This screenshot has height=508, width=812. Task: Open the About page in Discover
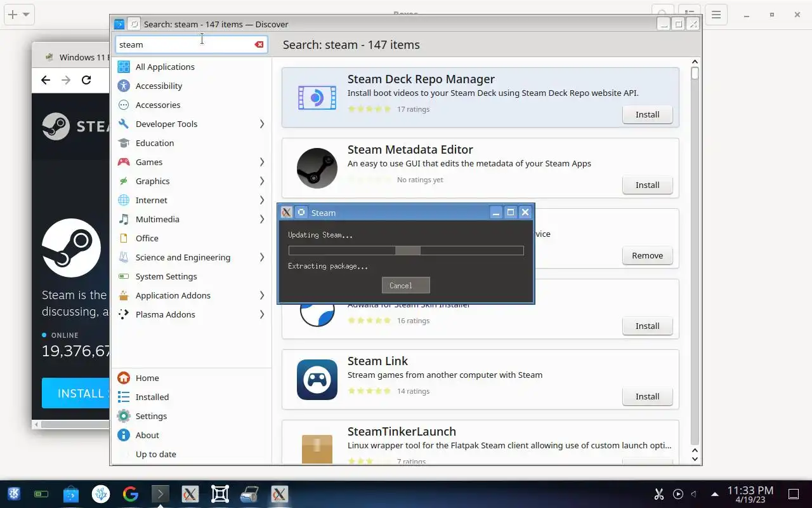(x=191, y=435)
